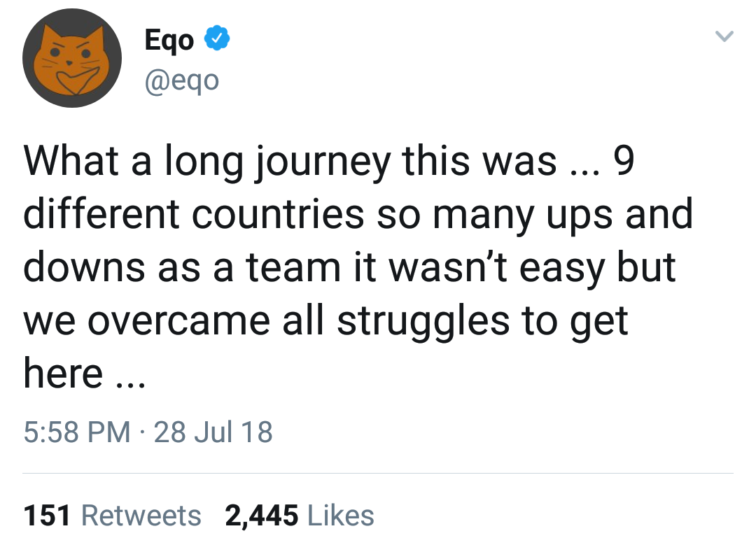This screenshot has width=756, height=545.
Task: Click the number 9 in the tweet
Action: pos(622,162)
